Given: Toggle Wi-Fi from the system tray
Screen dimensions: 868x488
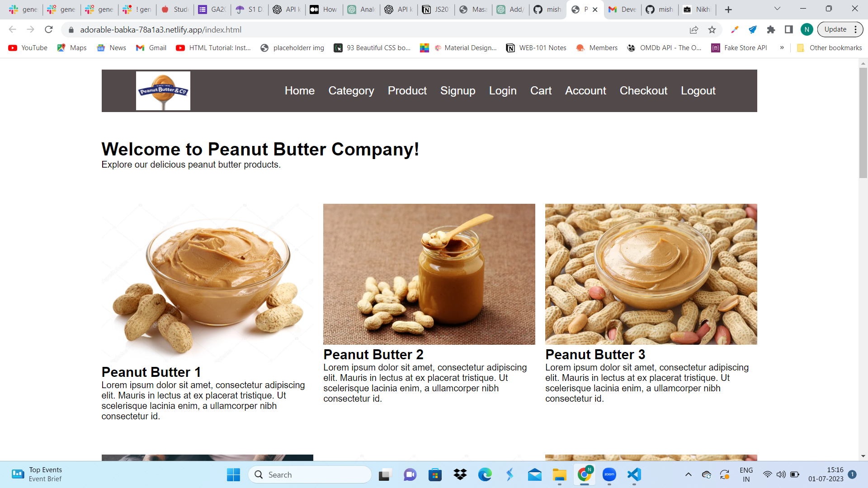Looking at the screenshot, I should point(768,474).
